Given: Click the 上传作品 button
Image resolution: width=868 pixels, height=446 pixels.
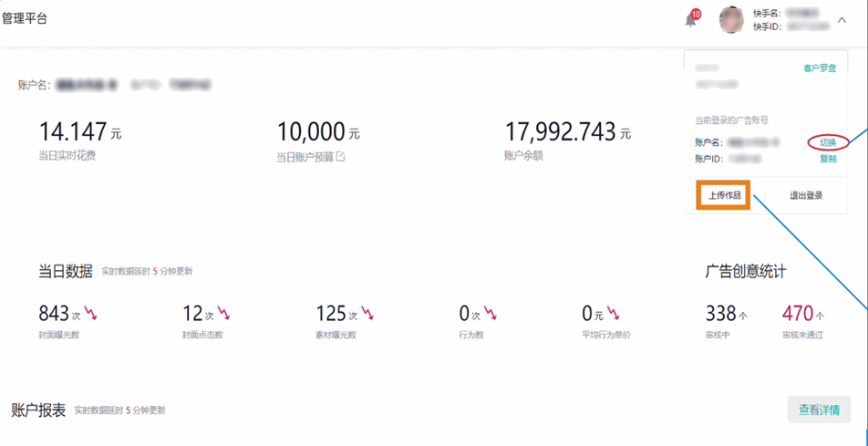Looking at the screenshot, I should tap(724, 195).
